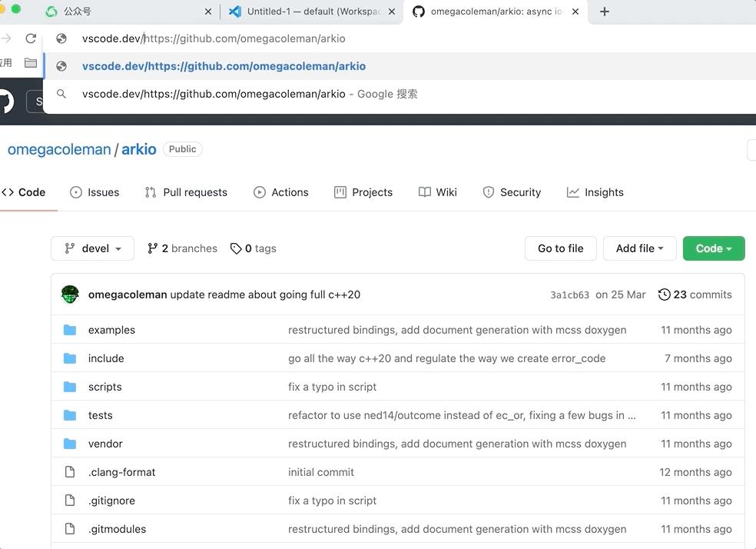Click omegacoleman's avatar thumbnail
Image resolution: width=756 pixels, height=549 pixels.
[x=70, y=294]
